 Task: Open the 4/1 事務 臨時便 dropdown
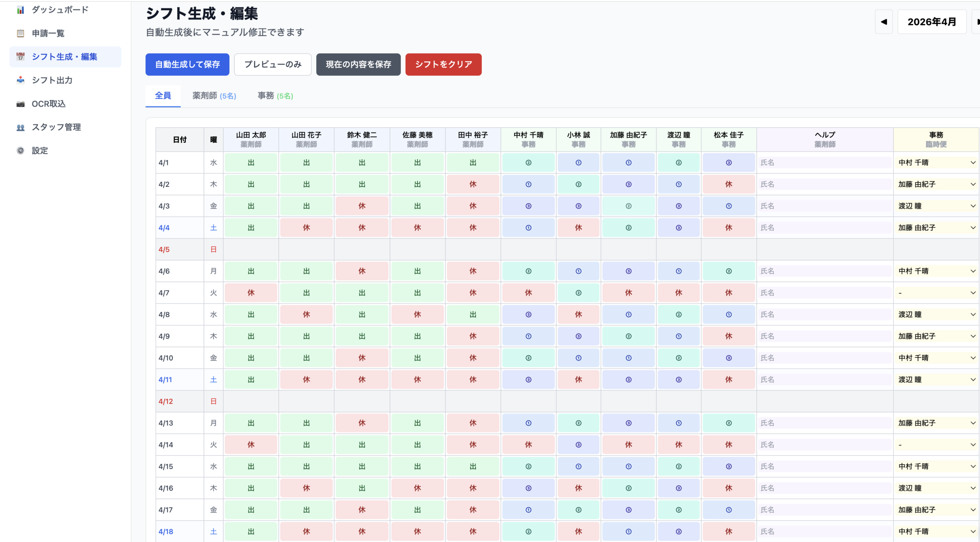click(936, 163)
